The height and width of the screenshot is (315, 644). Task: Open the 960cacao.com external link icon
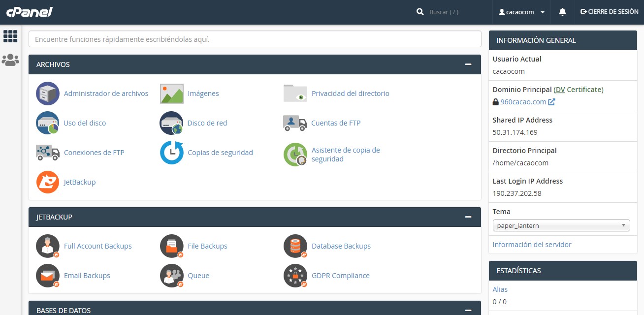(552, 102)
